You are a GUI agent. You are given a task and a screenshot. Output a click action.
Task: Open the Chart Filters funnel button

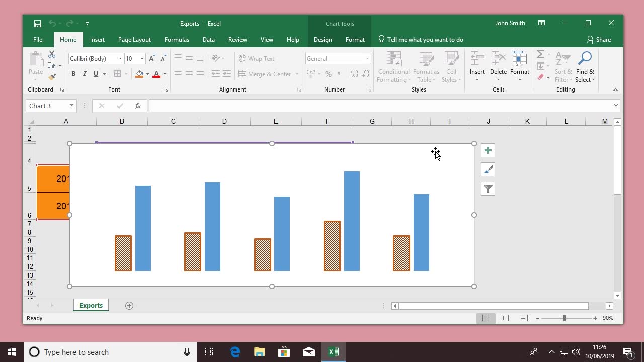tap(488, 189)
